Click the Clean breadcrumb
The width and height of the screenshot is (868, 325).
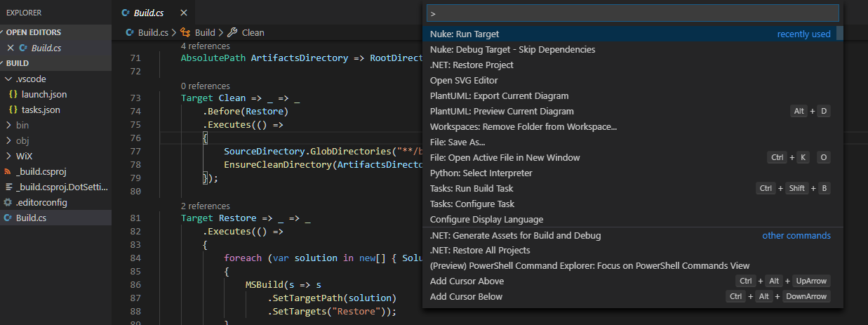point(253,32)
